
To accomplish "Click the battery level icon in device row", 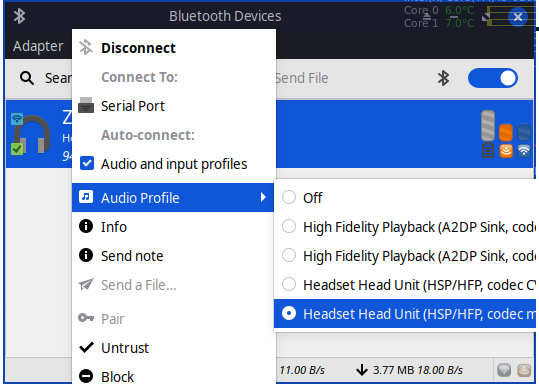I will point(488,150).
